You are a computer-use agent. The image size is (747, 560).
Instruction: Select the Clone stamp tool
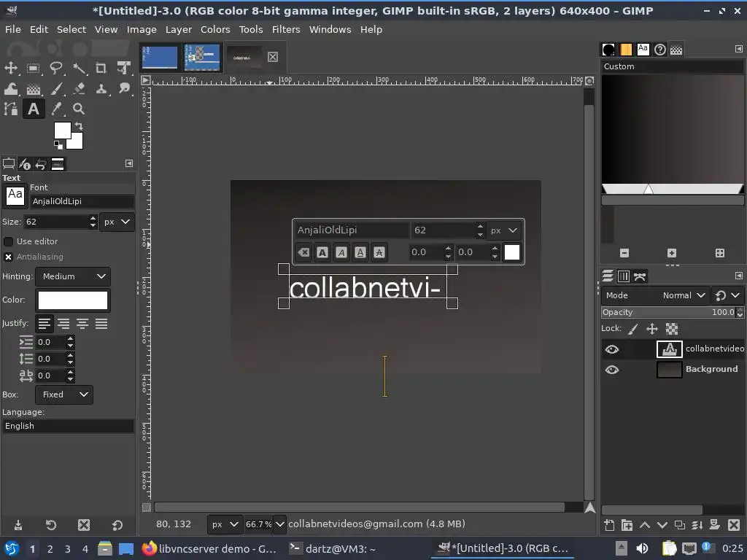click(x=101, y=88)
